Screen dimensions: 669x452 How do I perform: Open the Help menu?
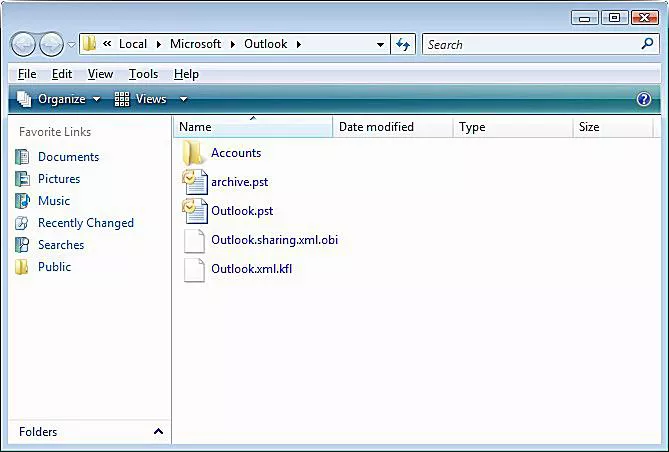(186, 74)
